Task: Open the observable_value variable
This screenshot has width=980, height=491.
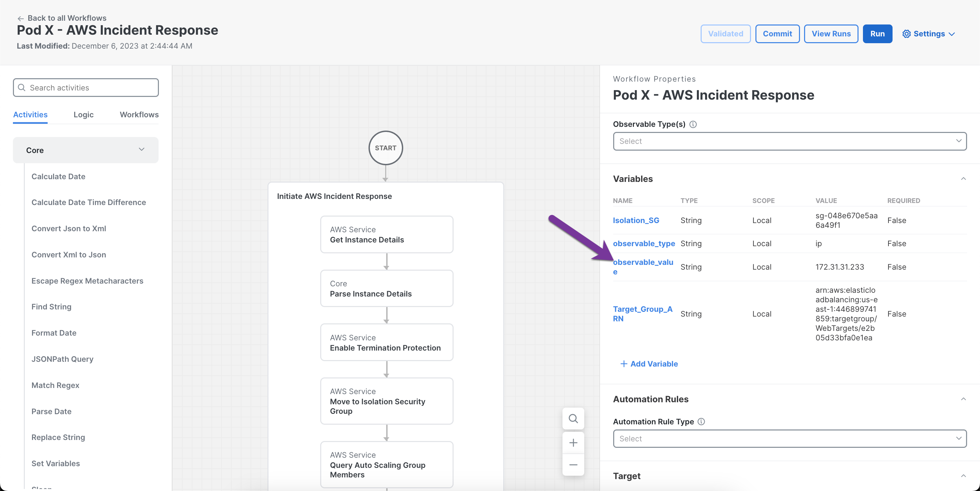Action: pos(643,267)
